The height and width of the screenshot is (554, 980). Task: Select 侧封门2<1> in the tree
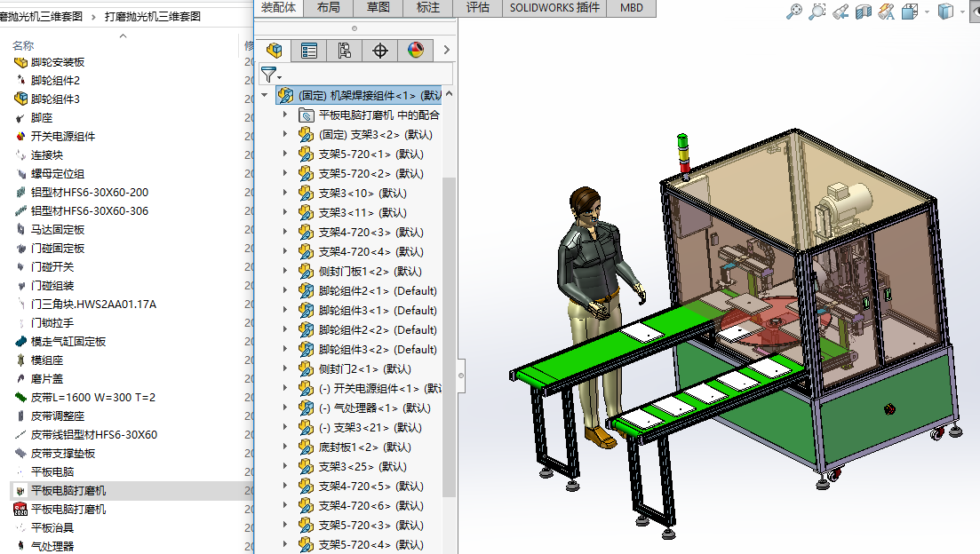pyautogui.click(x=364, y=368)
